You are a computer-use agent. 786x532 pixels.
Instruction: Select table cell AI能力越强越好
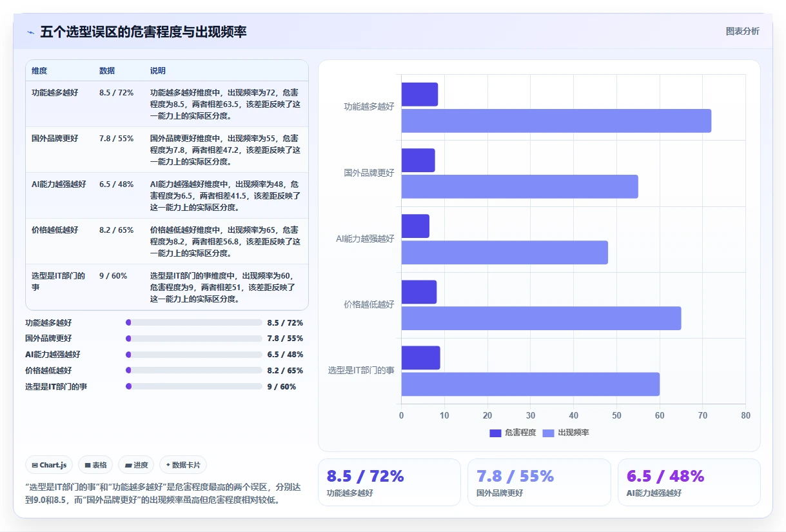click(x=59, y=184)
